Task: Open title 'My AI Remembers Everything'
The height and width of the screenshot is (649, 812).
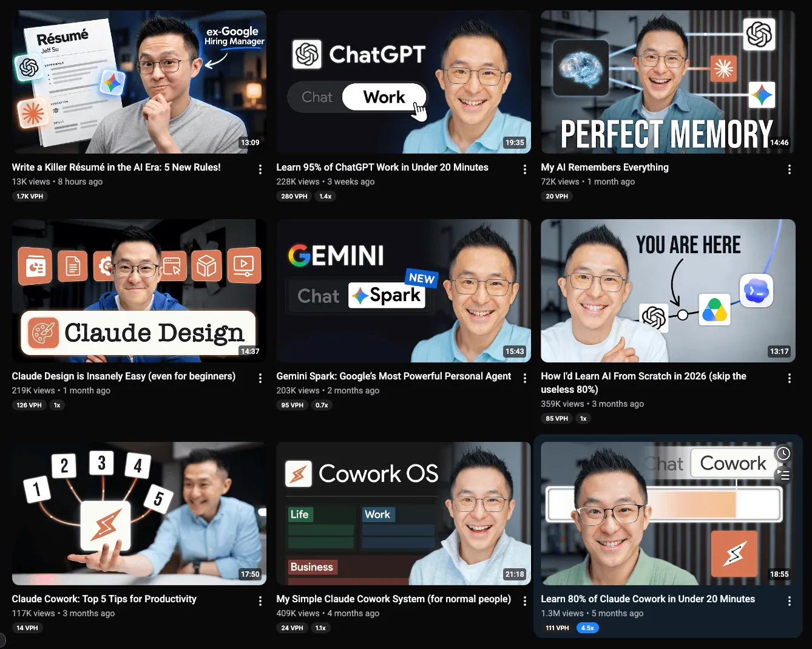Action: click(605, 167)
